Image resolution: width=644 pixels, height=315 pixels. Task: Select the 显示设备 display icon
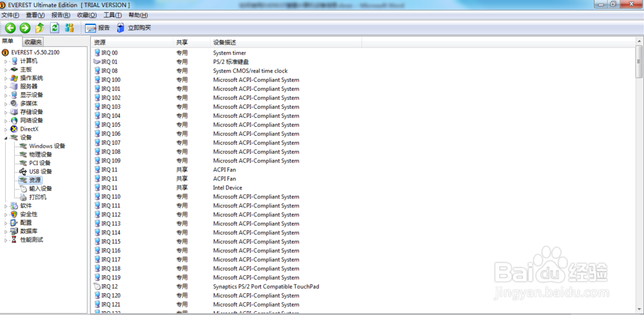tap(14, 95)
